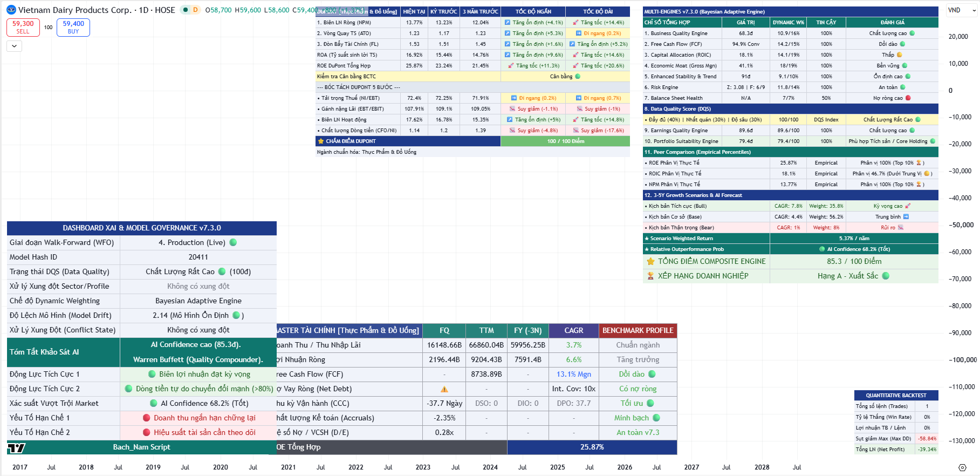
Task: Click the '1. Business Quality Engine' row label
Action: [682, 33]
